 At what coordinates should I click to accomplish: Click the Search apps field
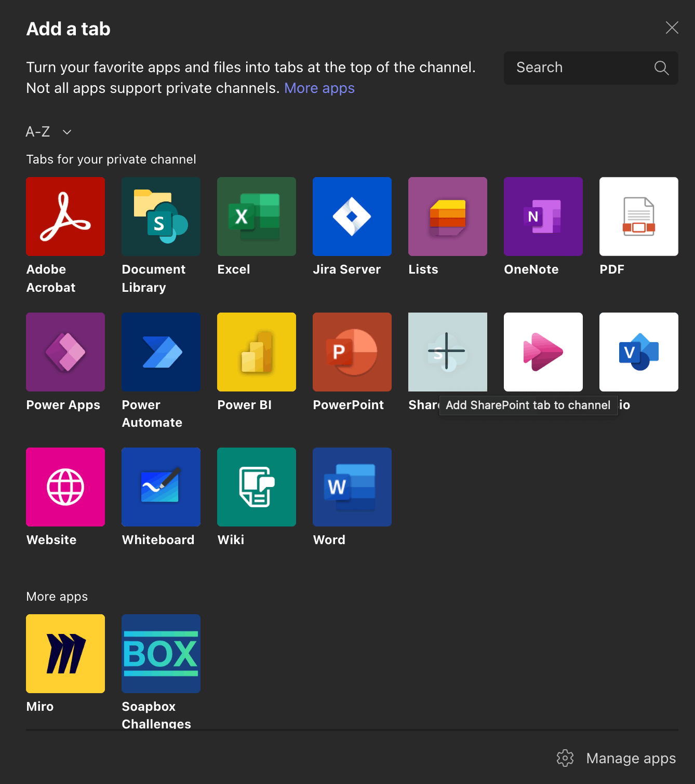click(x=591, y=68)
